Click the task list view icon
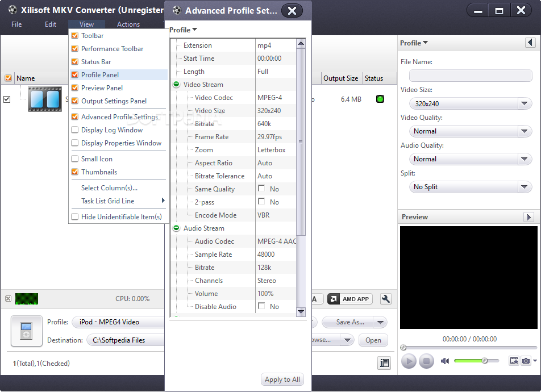The height and width of the screenshot is (392, 541). point(384,363)
